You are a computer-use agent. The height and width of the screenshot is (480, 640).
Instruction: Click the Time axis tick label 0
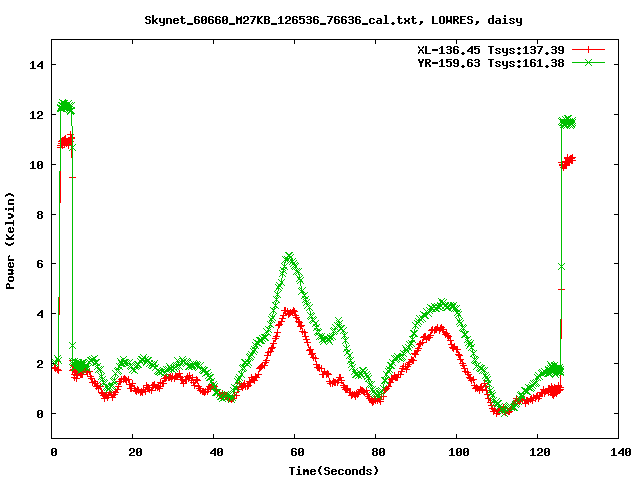pyautogui.click(x=53, y=452)
